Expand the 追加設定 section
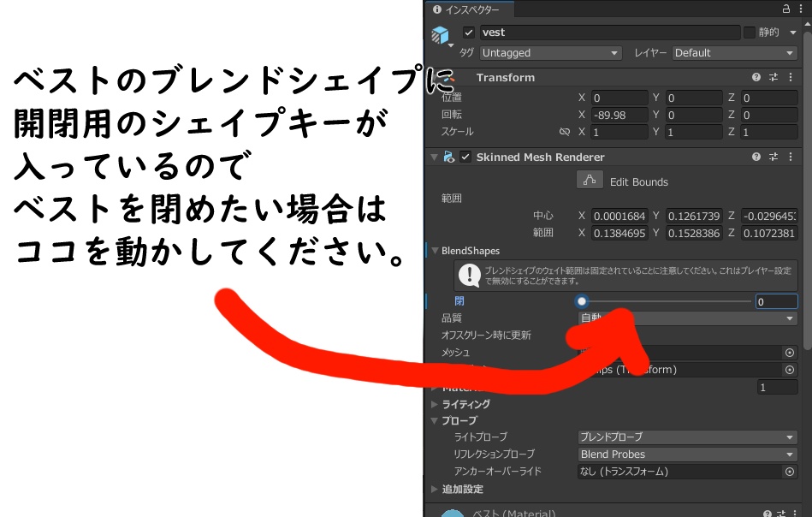 point(435,489)
